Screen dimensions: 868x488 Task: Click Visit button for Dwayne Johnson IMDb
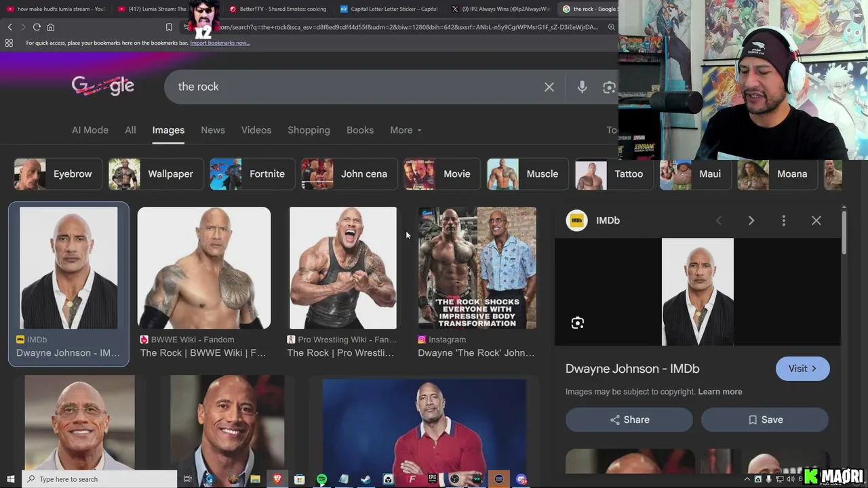point(802,369)
